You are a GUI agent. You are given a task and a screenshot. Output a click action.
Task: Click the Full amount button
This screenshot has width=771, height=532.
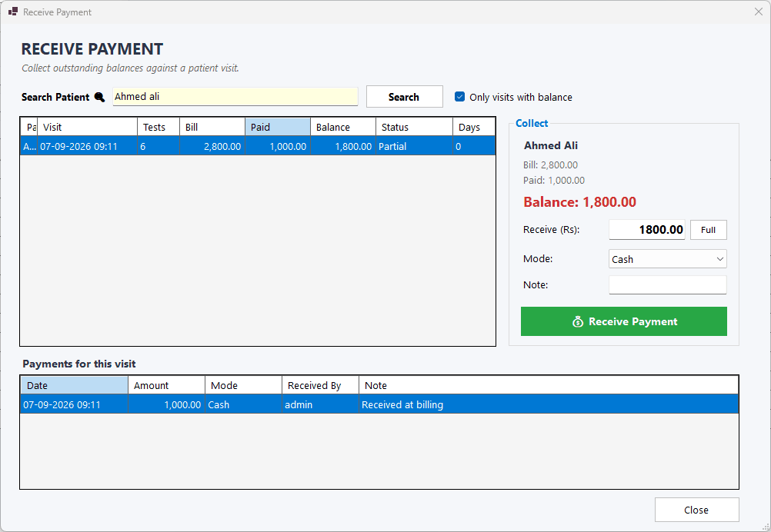point(708,230)
